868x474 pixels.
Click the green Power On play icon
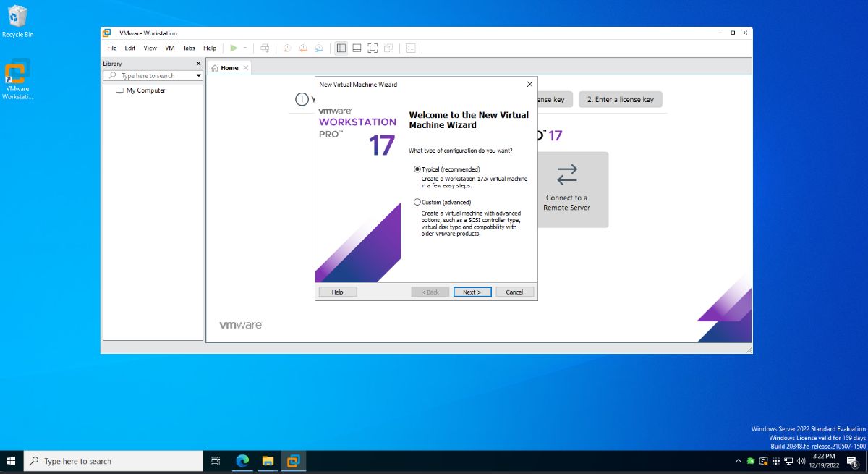(233, 48)
